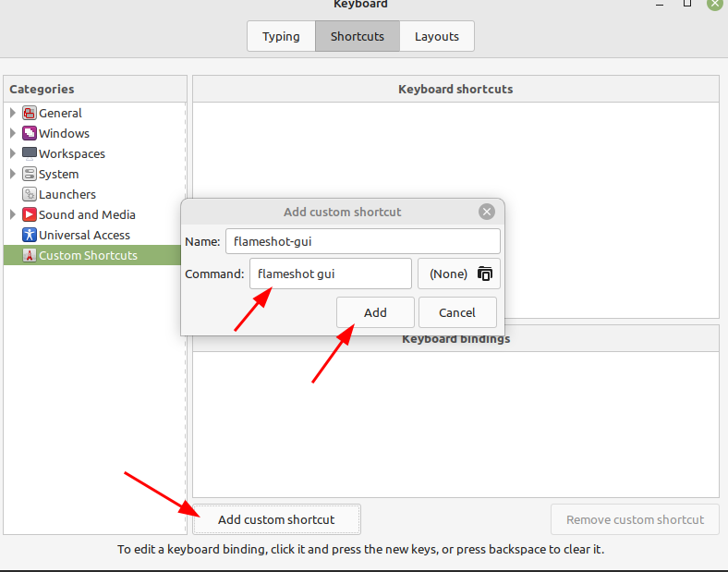The image size is (728, 572).
Task: Click the System category icon
Action: (x=29, y=174)
